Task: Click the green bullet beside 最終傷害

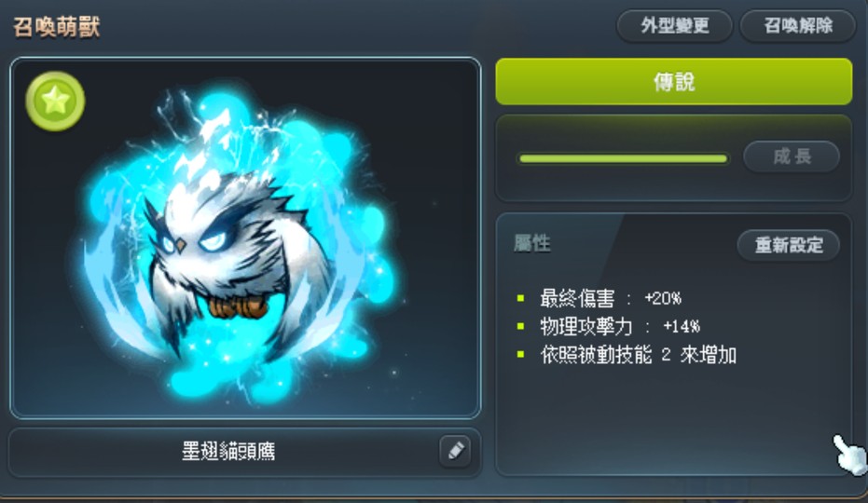Action: tap(520, 298)
